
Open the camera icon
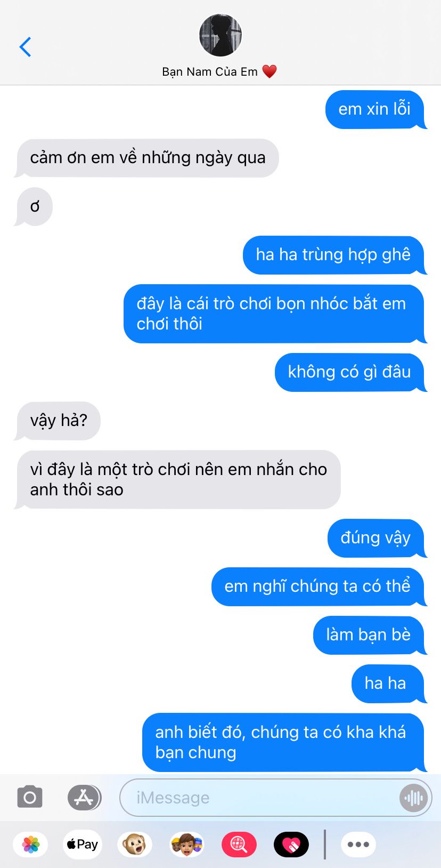30,798
